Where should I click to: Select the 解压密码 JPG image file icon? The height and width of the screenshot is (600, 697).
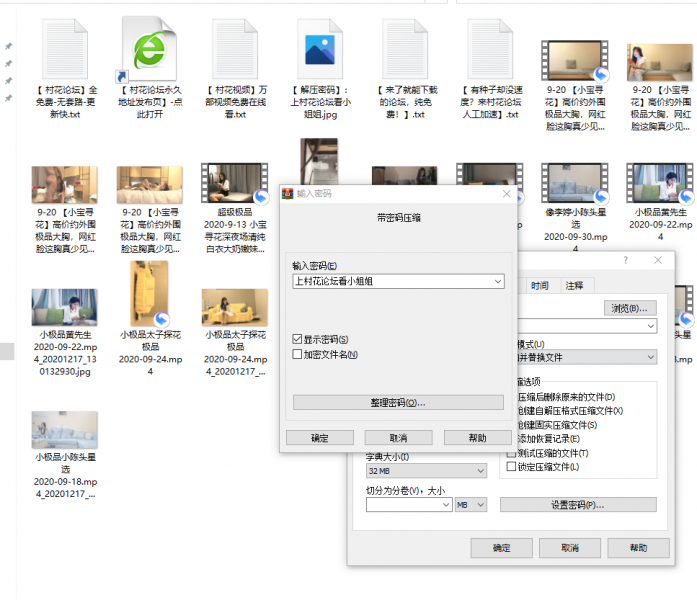(x=320, y=49)
